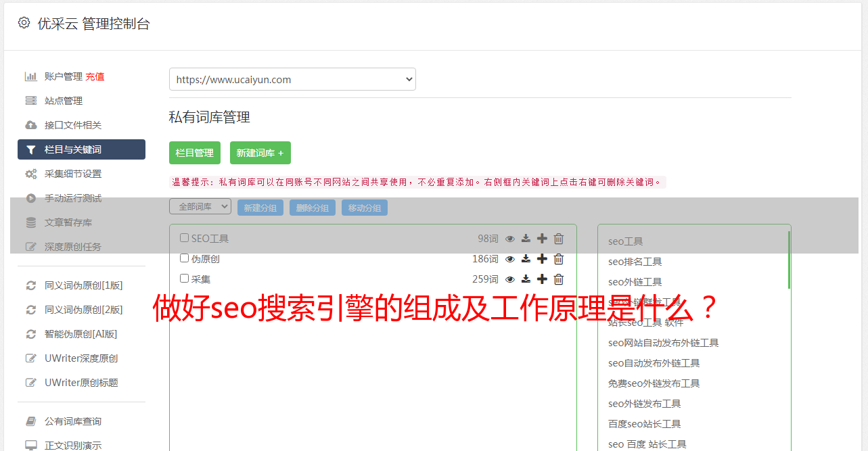Viewport: 868px width, 451px height.
Task: Click download icon in SEO工具 row
Action: [526, 239]
